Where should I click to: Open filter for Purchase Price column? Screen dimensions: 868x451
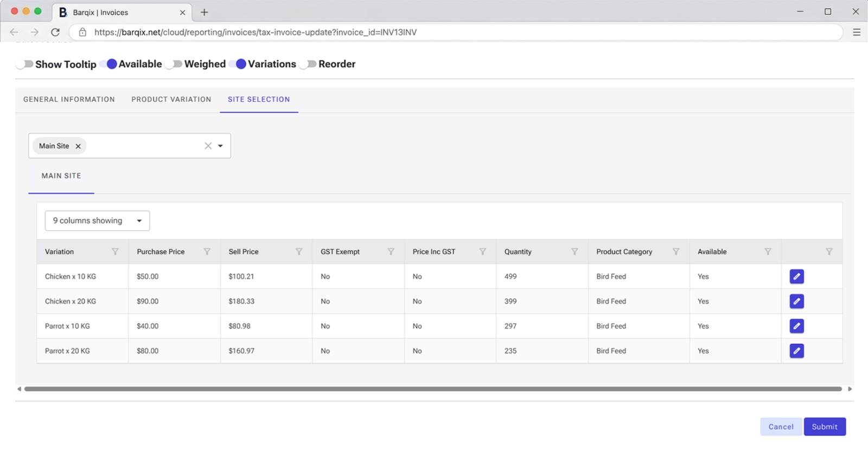(x=207, y=252)
